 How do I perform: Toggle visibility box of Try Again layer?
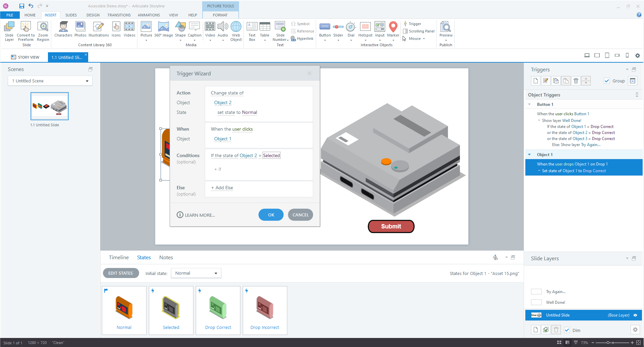point(536,292)
